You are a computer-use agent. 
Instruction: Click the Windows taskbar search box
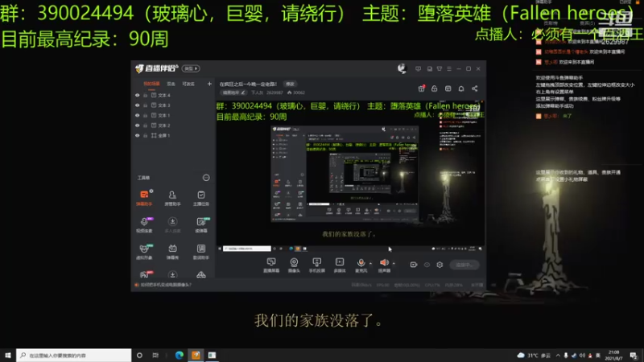[x=74, y=355]
